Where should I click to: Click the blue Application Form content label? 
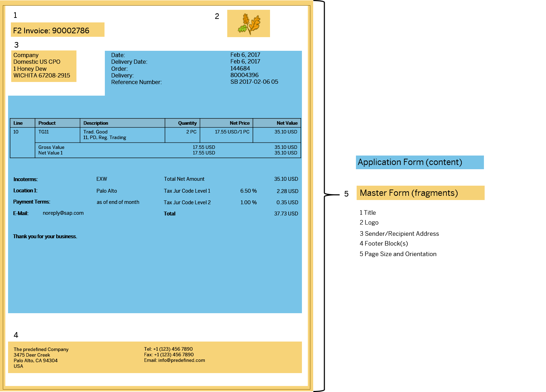click(419, 162)
